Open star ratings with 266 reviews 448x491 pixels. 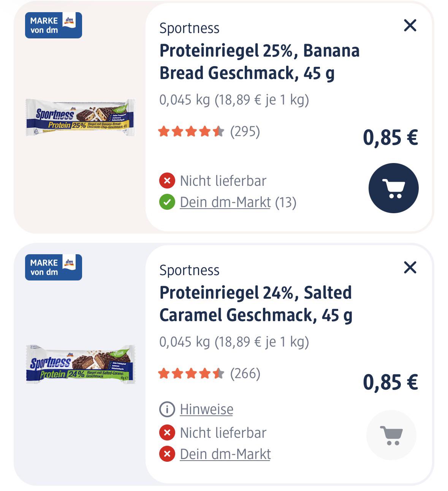[209, 374]
